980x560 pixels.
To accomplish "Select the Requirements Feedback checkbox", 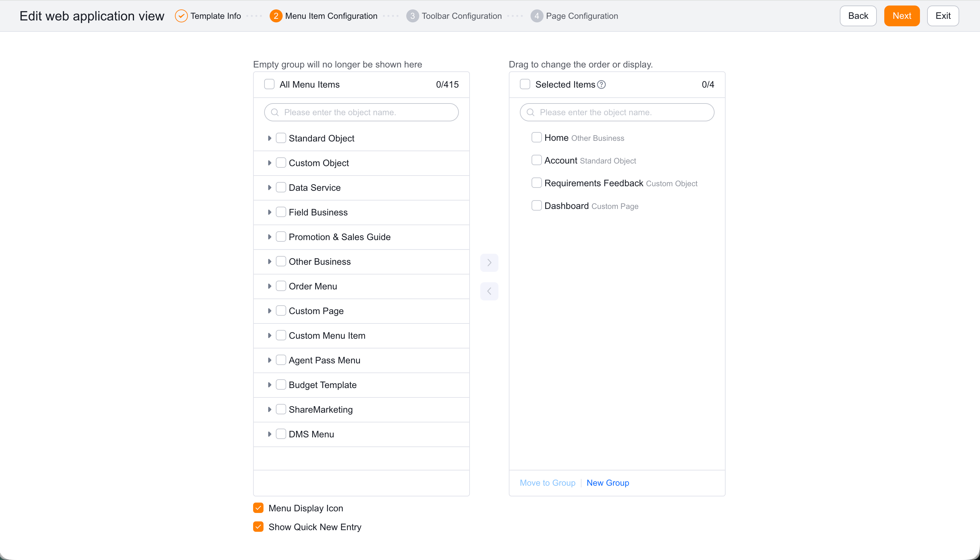I will pos(536,183).
